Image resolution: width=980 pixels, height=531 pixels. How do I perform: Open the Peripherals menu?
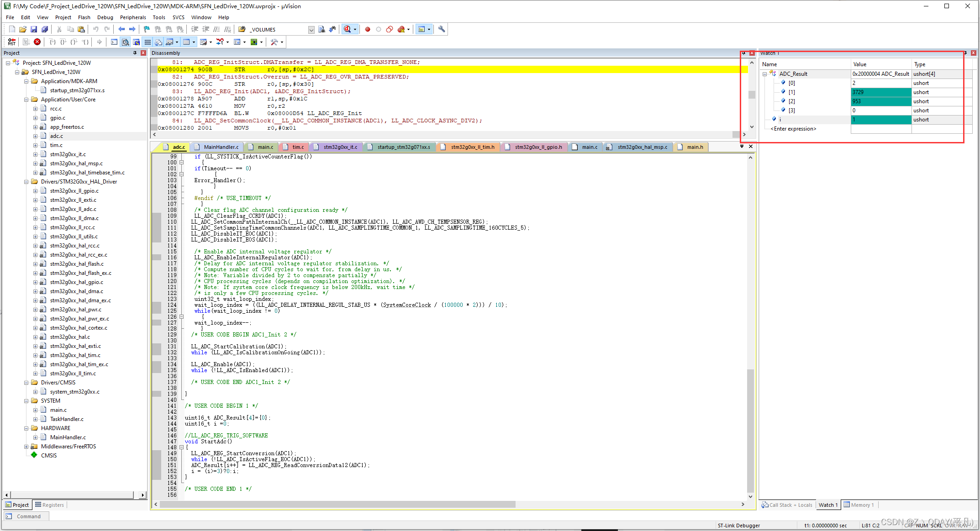(133, 17)
